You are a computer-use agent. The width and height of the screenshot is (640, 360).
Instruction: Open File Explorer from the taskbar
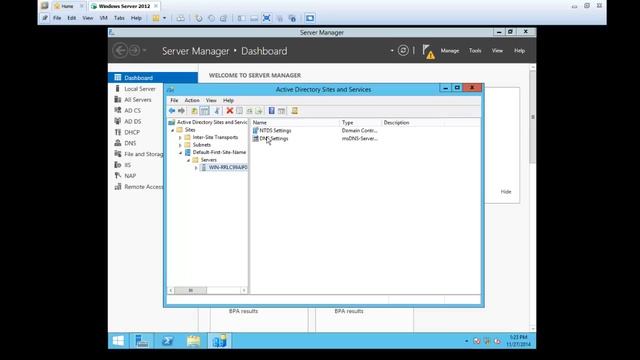click(193, 341)
